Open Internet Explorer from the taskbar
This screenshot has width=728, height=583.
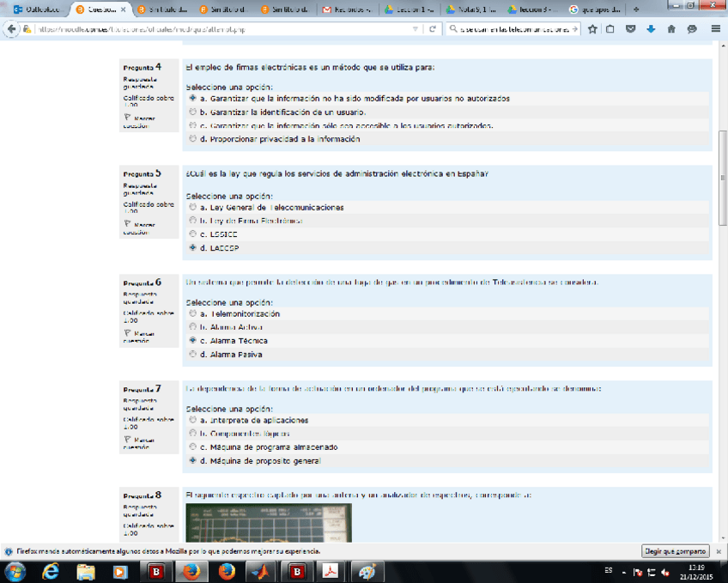[x=52, y=571]
